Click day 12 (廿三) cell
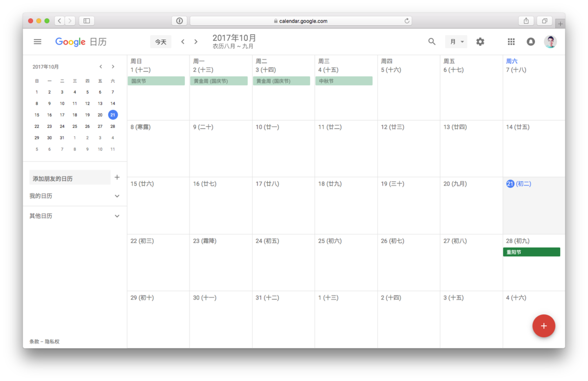 (x=409, y=149)
